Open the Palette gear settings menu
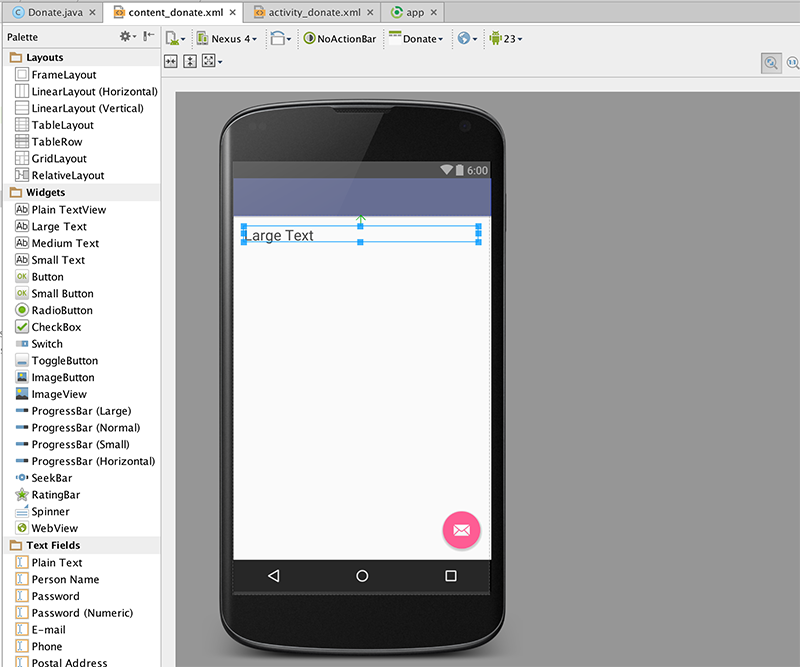Viewport: 800px width, 667px height. (x=127, y=37)
